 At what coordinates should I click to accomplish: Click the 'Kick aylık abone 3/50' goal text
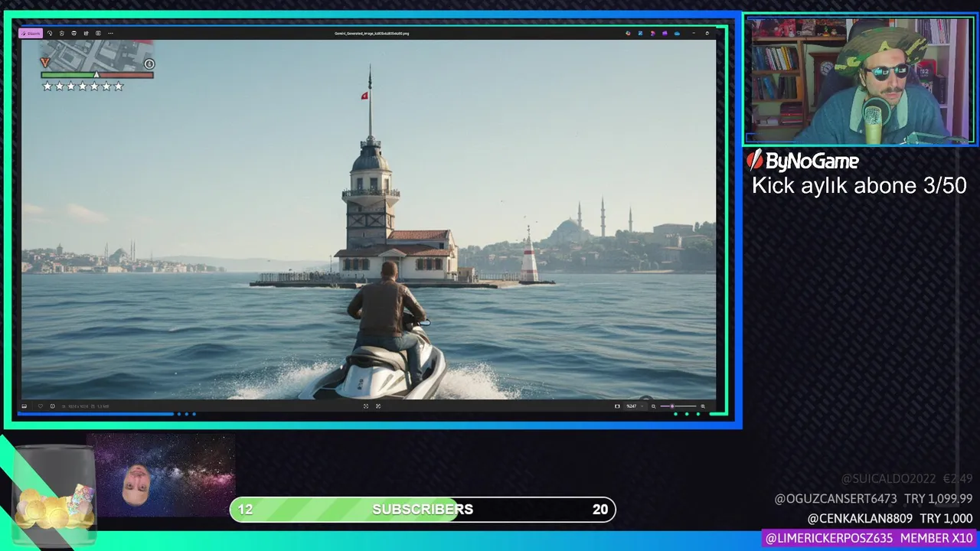[859, 185]
